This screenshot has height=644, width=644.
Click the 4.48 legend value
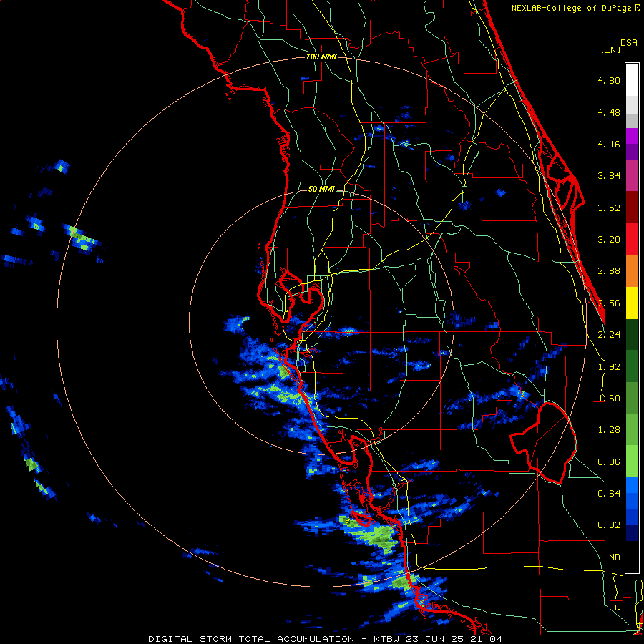(609, 112)
